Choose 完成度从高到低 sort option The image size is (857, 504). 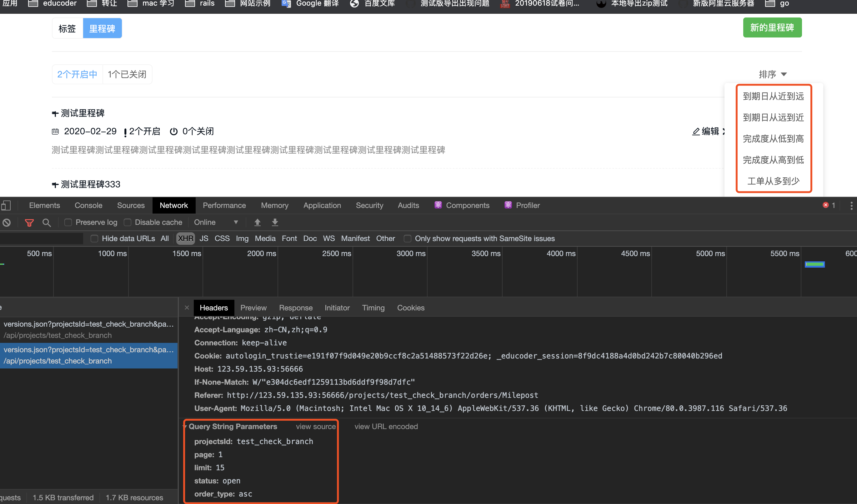click(x=773, y=160)
